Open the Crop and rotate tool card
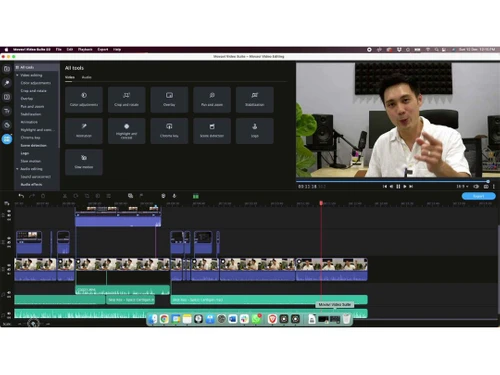Screen dimensions: 500x375 (126, 99)
